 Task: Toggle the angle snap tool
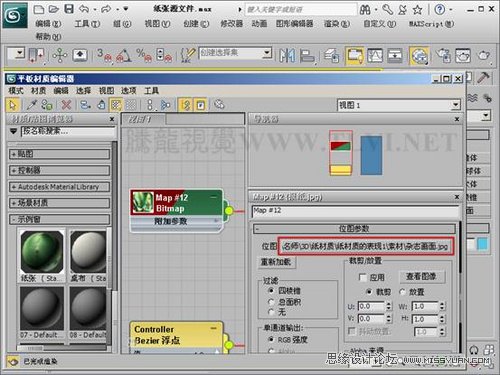tap(124, 55)
